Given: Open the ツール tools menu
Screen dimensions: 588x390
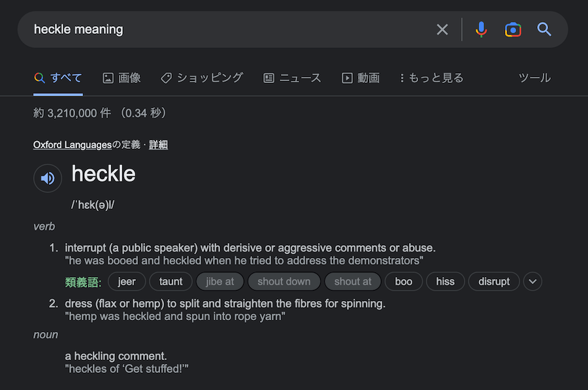Looking at the screenshot, I should click(534, 78).
